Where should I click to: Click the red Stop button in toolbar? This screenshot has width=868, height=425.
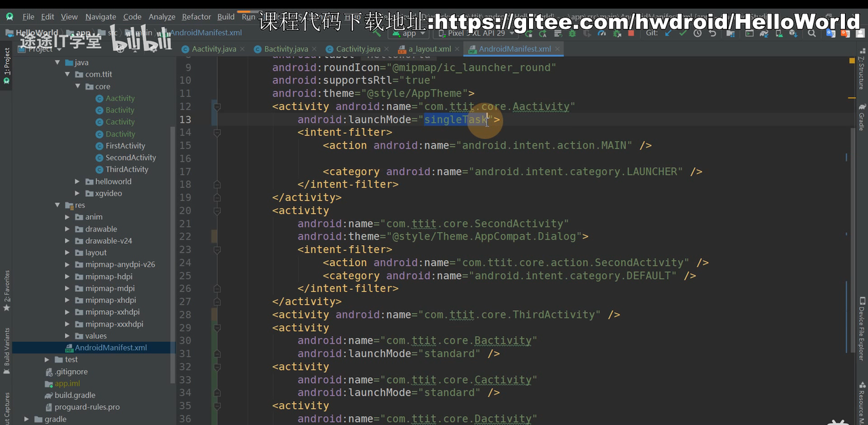[631, 33]
